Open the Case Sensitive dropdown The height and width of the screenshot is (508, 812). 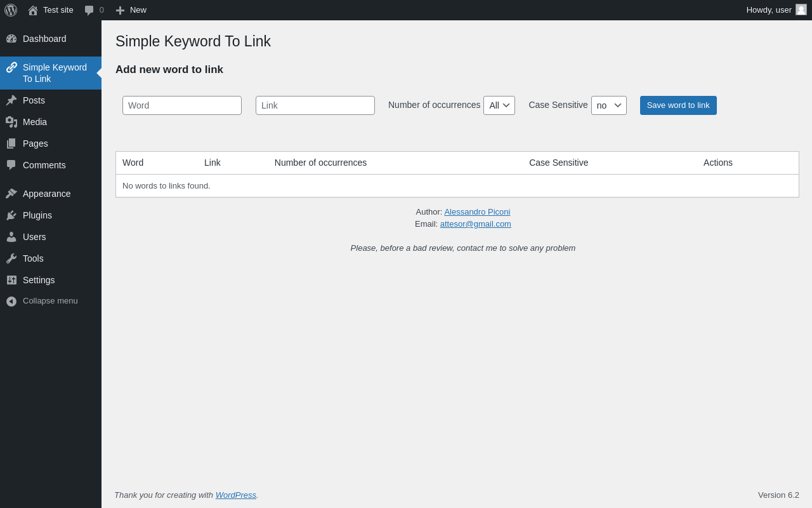coord(609,105)
